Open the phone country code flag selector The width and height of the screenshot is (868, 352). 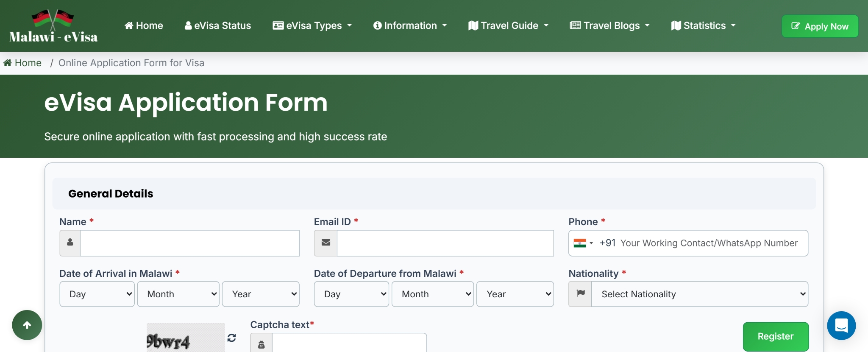(x=583, y=243)
